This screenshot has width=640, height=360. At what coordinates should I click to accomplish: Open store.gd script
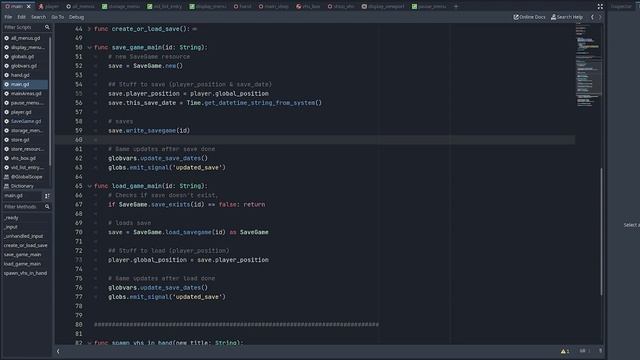tap(25, 140)
